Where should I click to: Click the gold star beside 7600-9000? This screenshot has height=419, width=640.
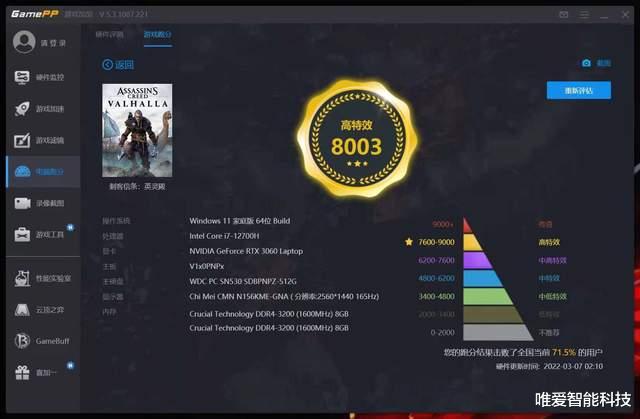409,242
